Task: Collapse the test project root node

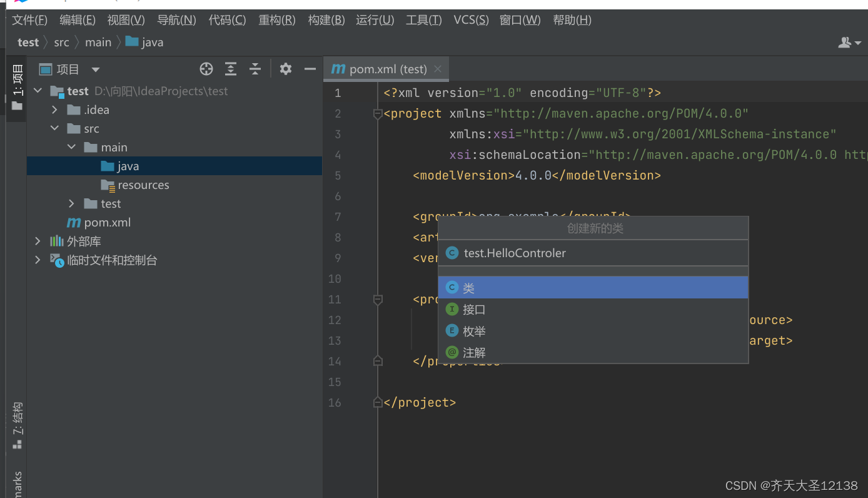Action: pyautogui.click(x=38, y=91)
